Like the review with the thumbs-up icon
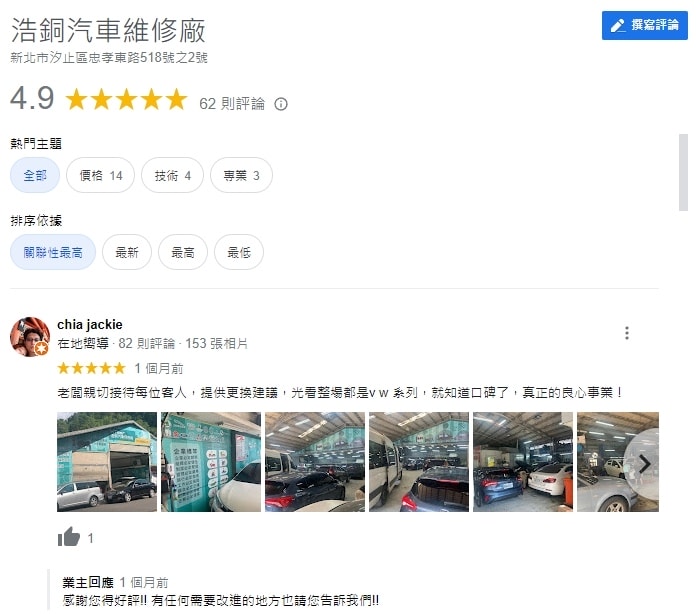 (69, 537)
